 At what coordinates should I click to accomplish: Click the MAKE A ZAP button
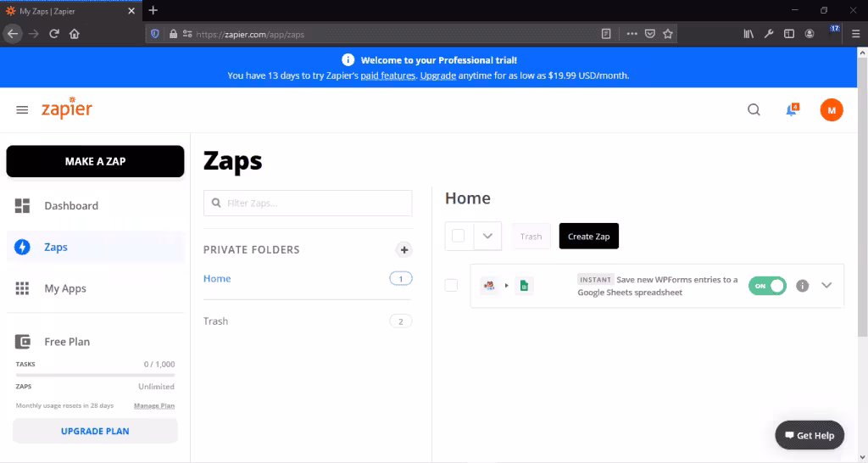pos(95,161)
